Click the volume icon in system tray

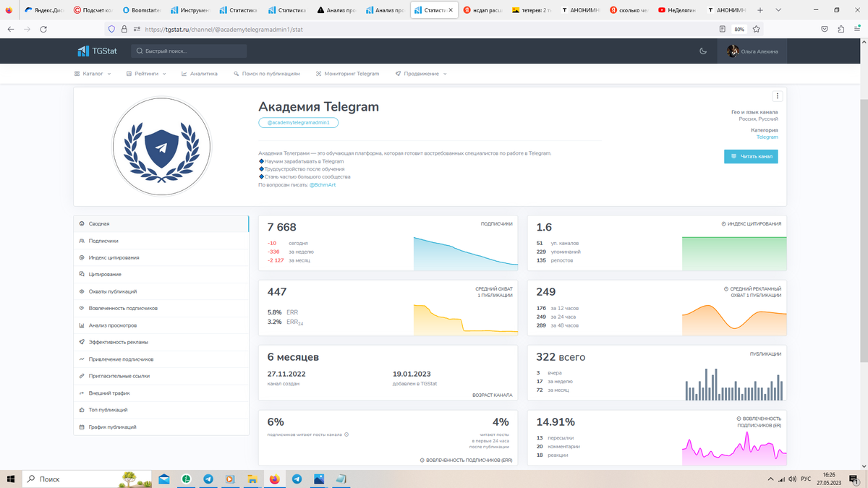tap(792, 479)
